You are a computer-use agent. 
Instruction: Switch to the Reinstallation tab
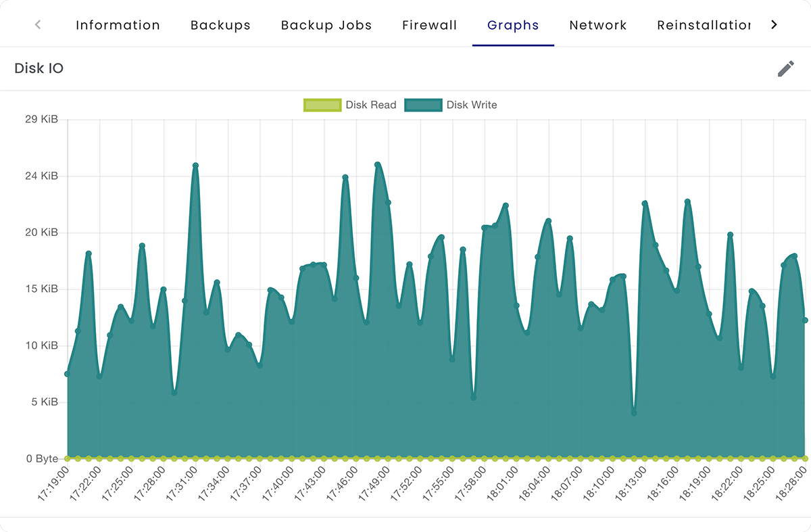[703, 26]
